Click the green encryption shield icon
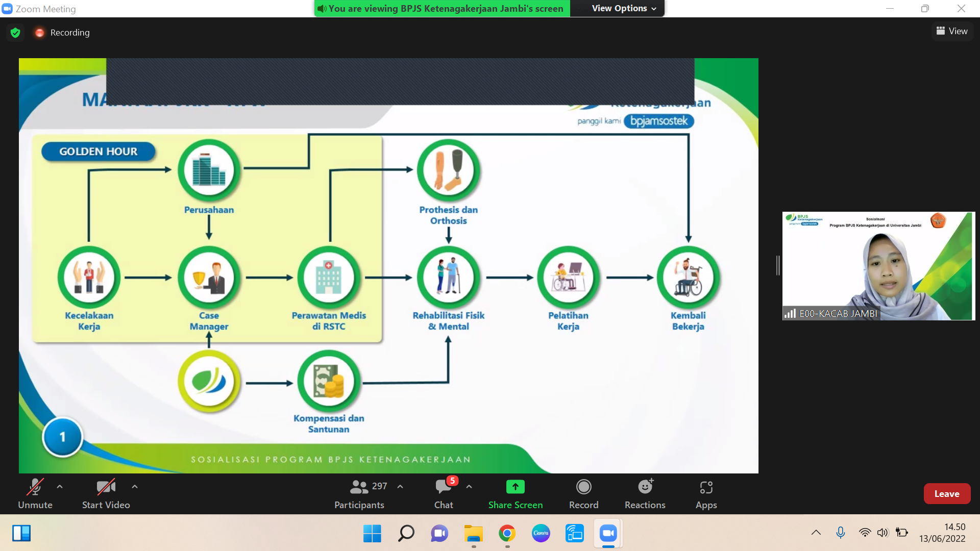Screen dimensions: 980x551 (x=15, y=33)
